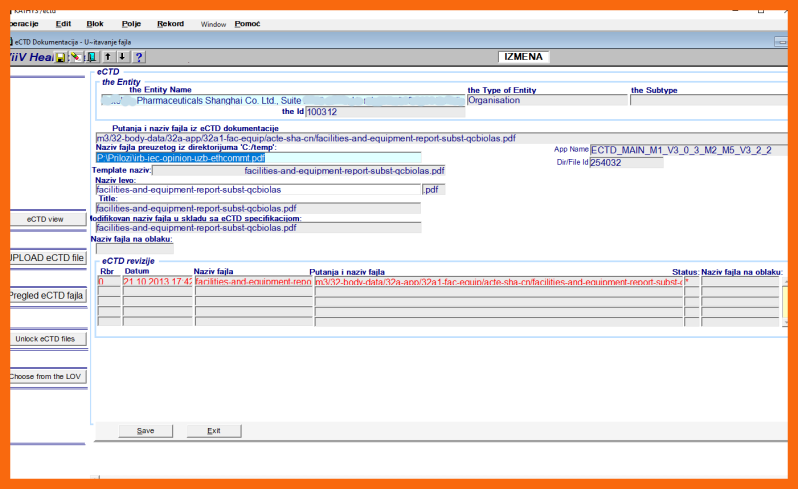Open the Polje menu

[131, 23]
